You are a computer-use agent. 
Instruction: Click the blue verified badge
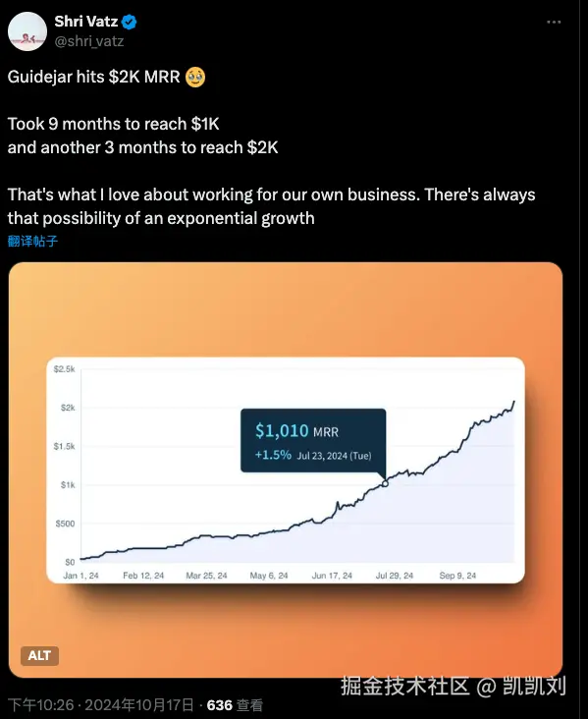[x=130, y=22]
